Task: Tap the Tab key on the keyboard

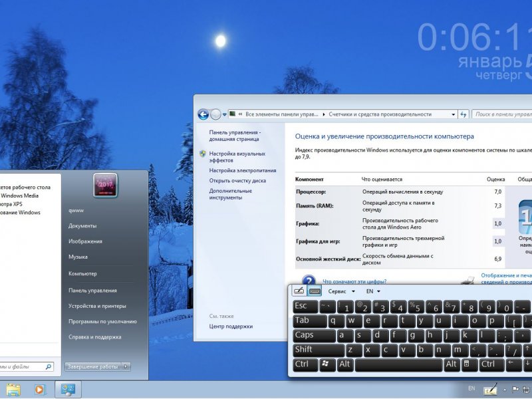Action: [x=309, y=321]
